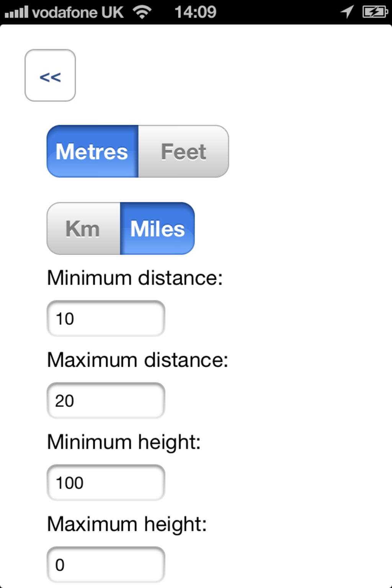Screen dimensions: 392x588
Task: Switch height unit to Feet
Action: (x=183, y=151)
